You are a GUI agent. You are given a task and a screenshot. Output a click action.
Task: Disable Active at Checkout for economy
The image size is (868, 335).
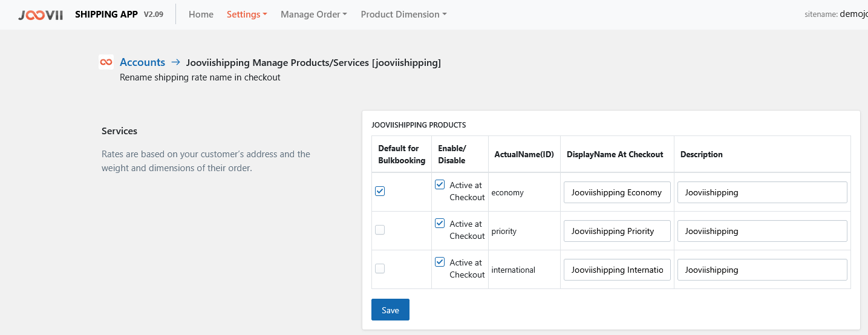click(x=440, y=185)
